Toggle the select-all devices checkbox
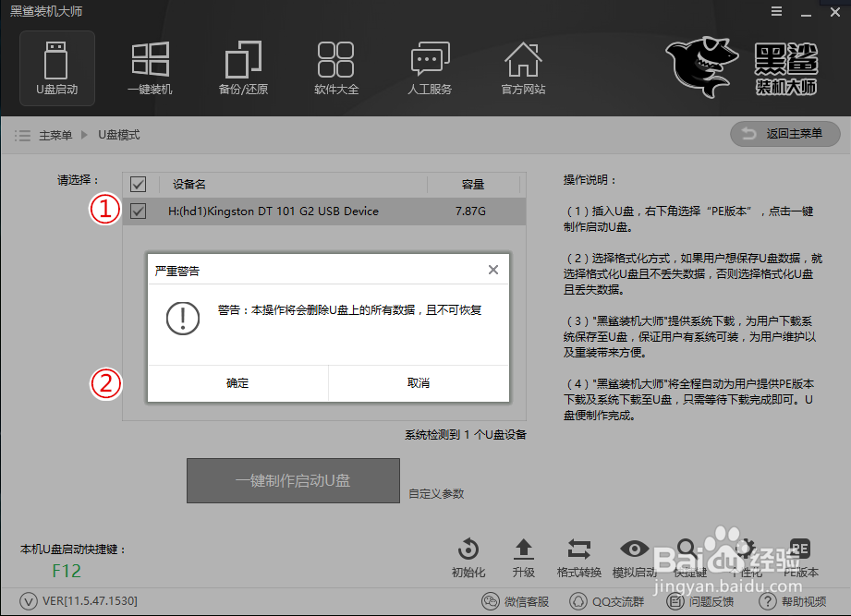Image resolution: width=851 pixels, height=616 pixels. click(x=137, y=184)
